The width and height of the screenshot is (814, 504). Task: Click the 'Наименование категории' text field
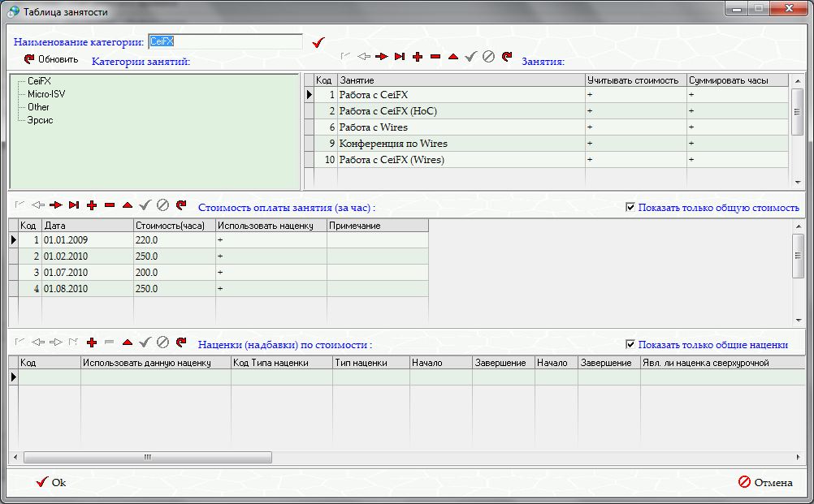click(x=224, y=41)
